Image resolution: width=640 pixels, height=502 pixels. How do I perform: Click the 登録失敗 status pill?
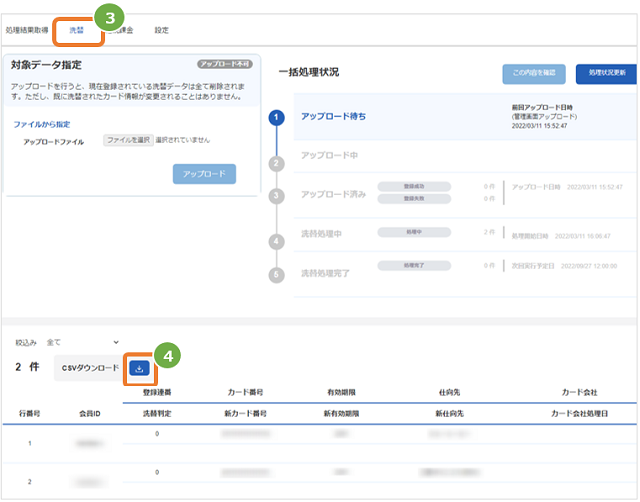414,199
